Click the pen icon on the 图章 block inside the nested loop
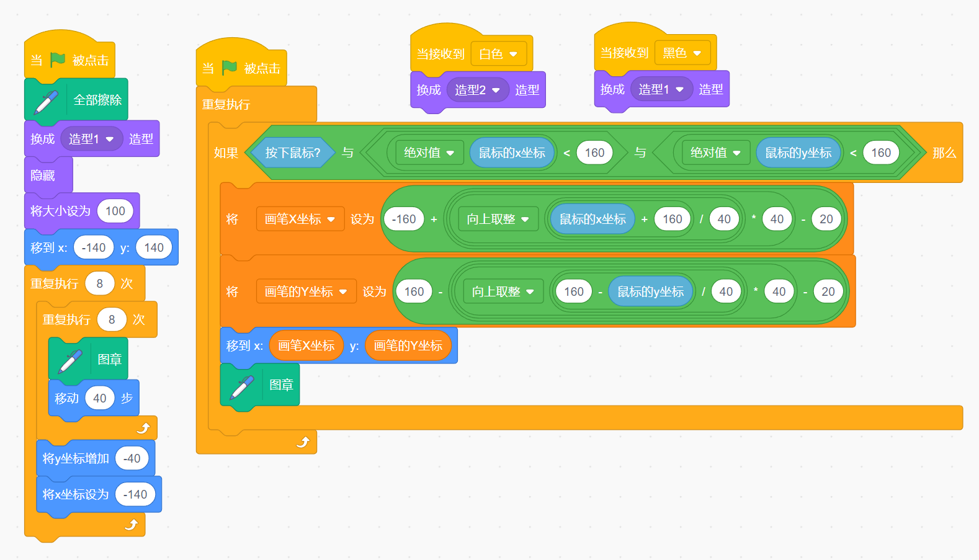 pos(70,360)
